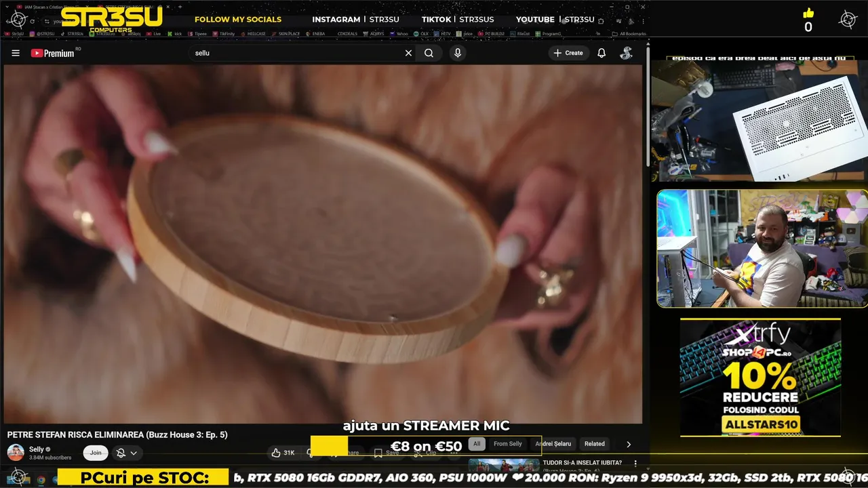Open the Selly channel name link
868x488 pixels.
click(37, 449)
